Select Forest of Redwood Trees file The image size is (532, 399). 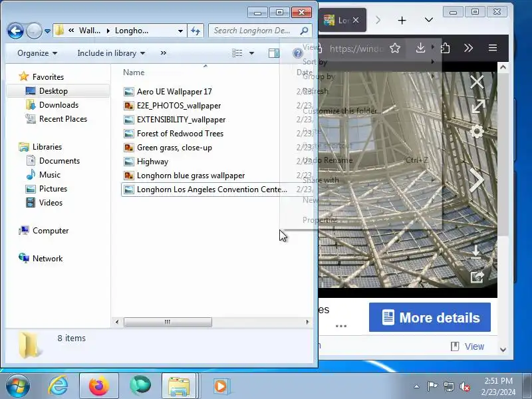point(180,134)
